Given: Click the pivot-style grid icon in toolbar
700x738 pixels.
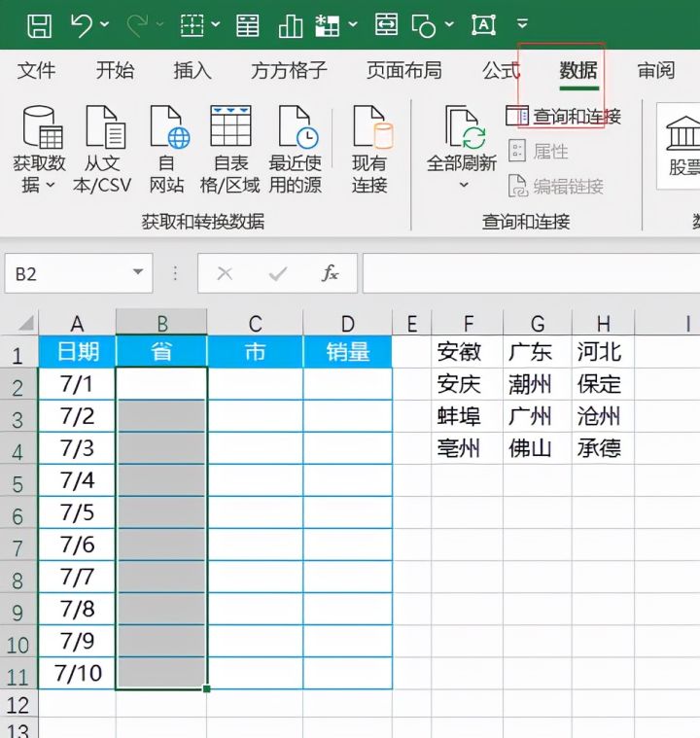Looking at the screenshot, I should tap(328, 25).
